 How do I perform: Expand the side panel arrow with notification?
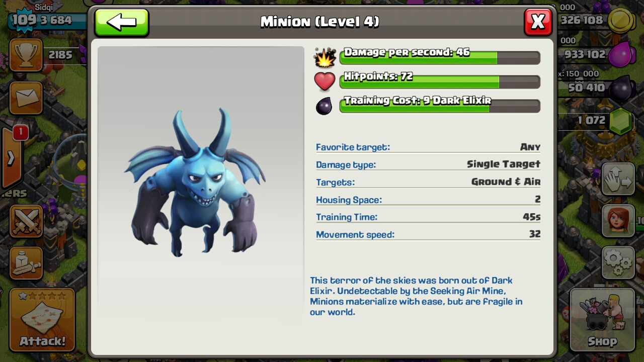pos(11,158)
